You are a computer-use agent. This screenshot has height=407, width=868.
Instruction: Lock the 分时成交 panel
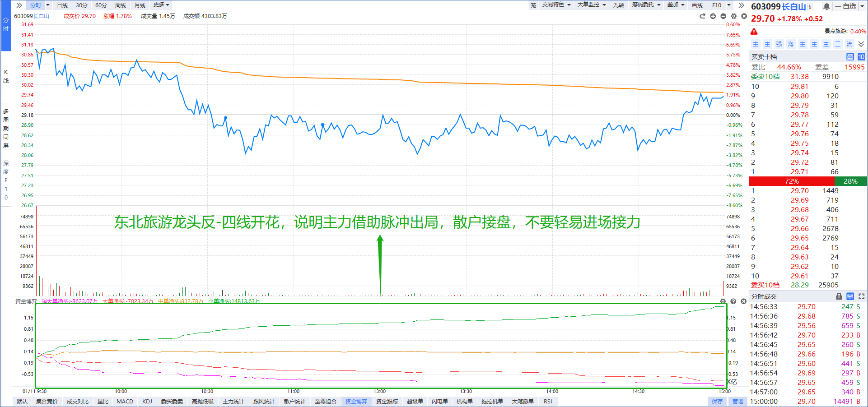(839, 296)
